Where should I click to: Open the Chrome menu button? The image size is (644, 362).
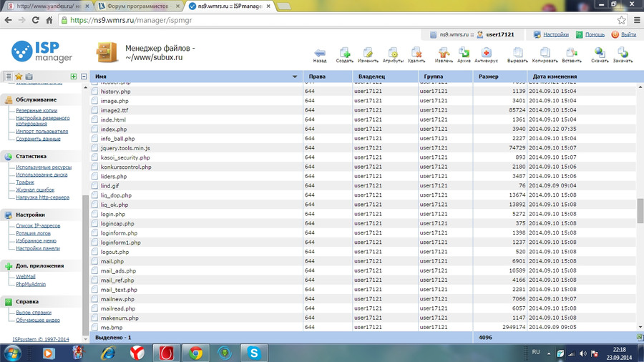tap(637, 20)
